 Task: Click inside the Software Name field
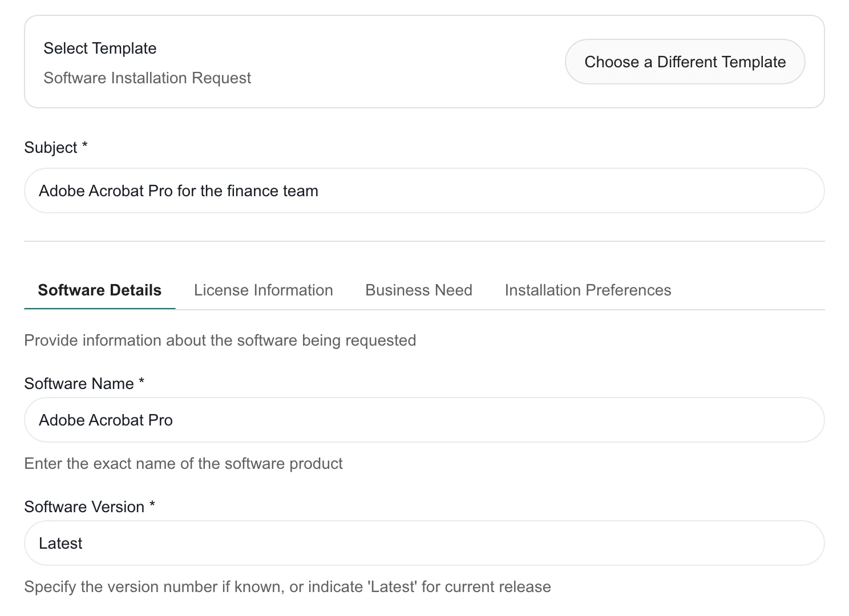424,420
